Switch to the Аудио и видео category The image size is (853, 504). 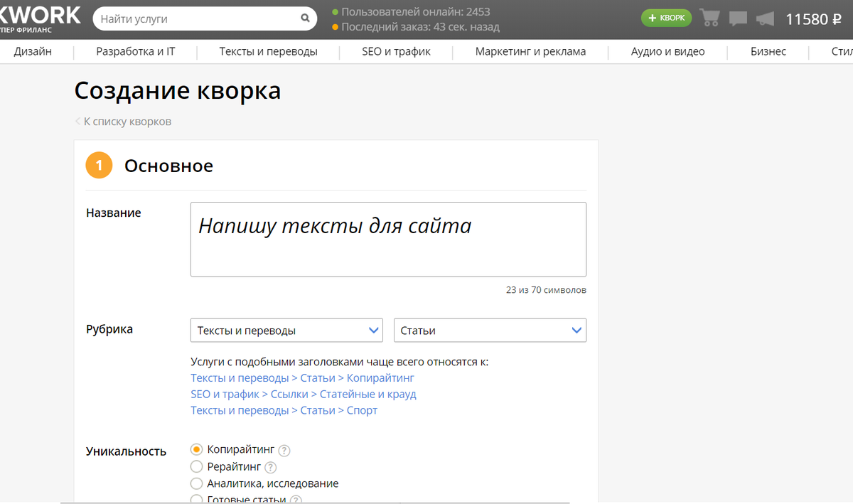click(x=667, y=51)
